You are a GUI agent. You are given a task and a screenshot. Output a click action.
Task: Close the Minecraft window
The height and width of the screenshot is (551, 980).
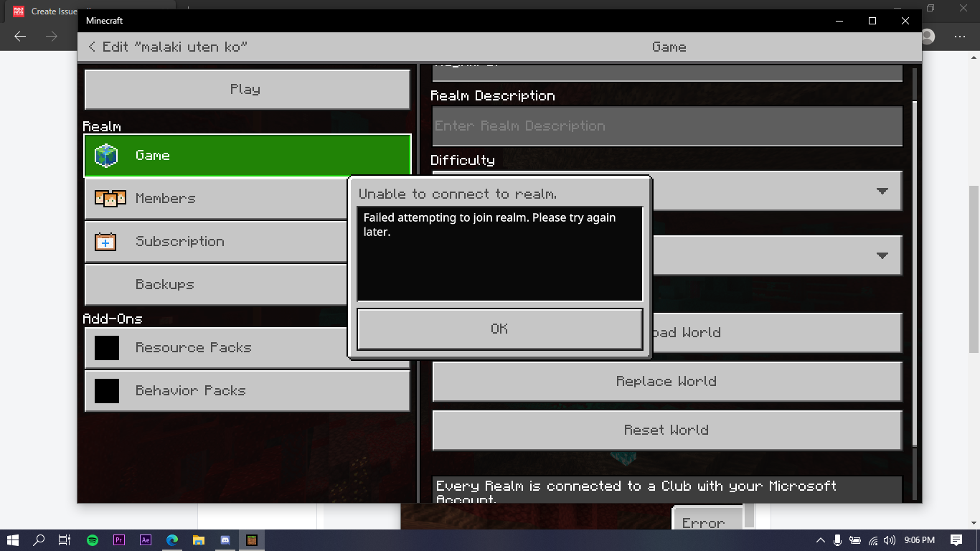[x=905, y=21]
